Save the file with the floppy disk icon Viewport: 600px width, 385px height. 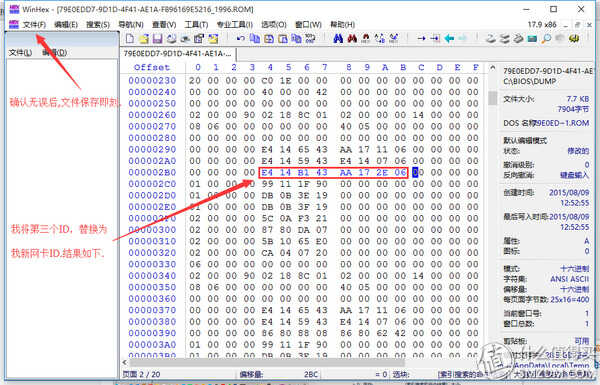point(157,38)
